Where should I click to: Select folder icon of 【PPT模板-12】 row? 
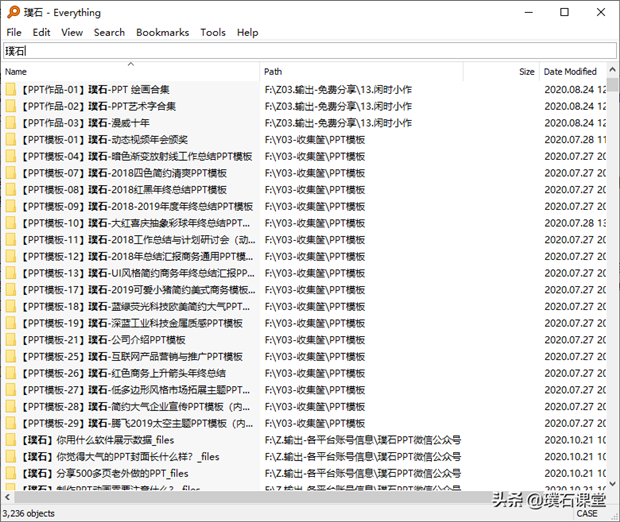click(x=11, y=256)
